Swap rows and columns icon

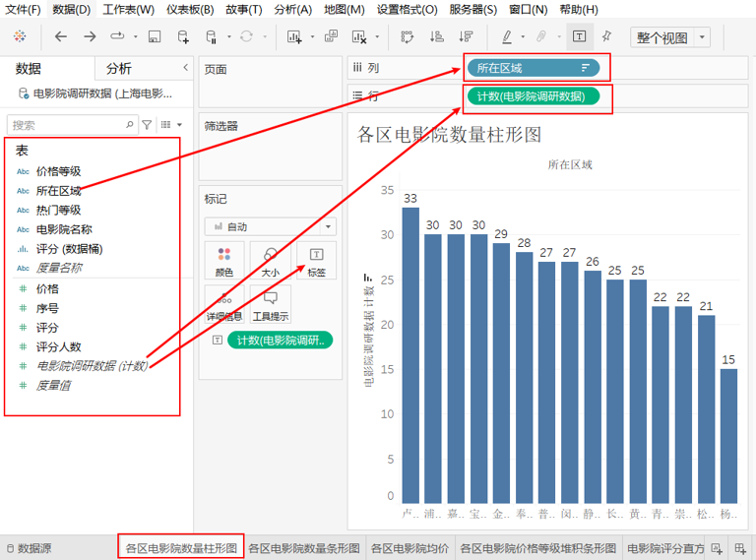click(x=408, y=36)
